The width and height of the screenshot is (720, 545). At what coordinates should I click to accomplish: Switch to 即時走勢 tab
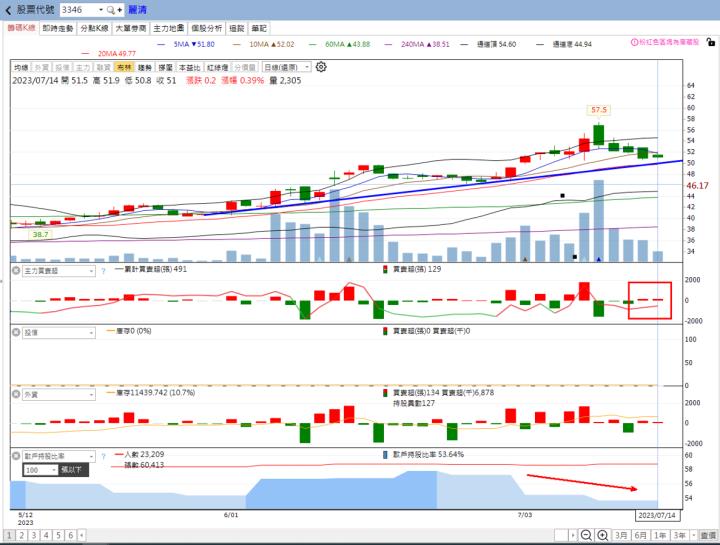(x=58, y=28)
